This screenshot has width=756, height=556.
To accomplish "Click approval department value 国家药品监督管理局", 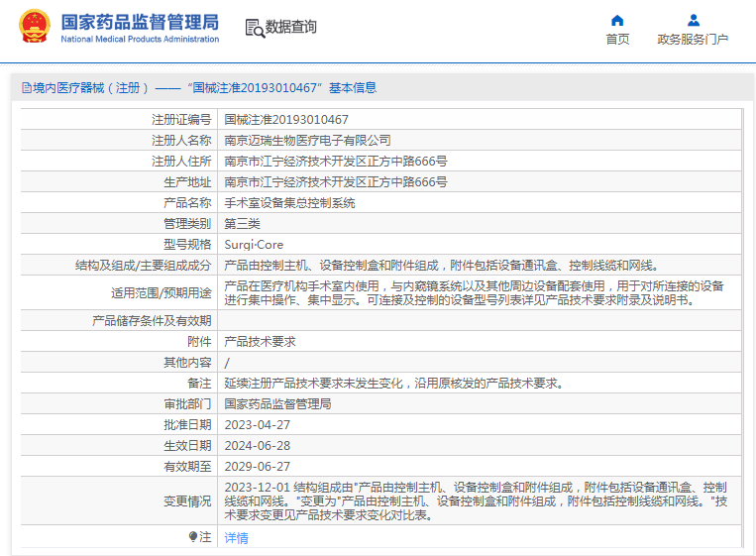I will point(277,404).
